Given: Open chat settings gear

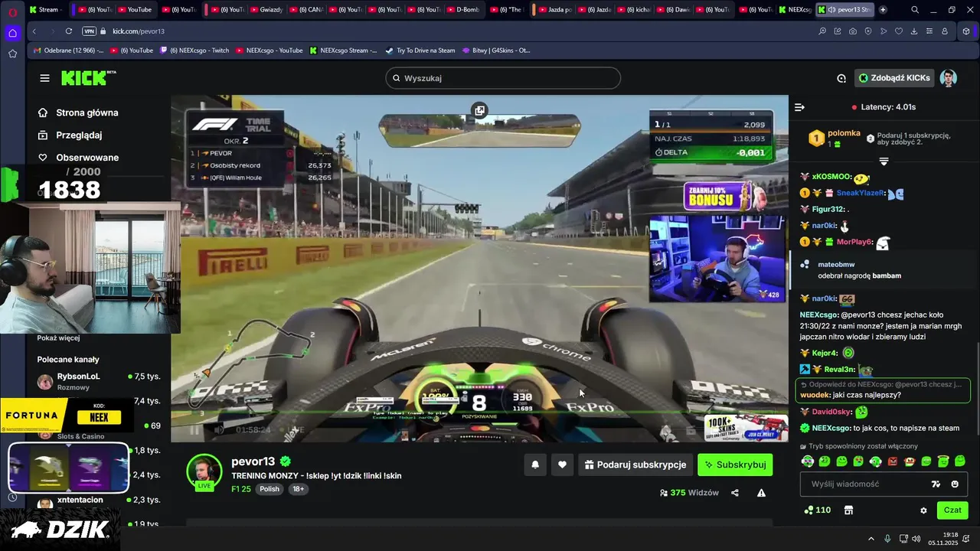Looking at the screenshot, I should 923,510.
